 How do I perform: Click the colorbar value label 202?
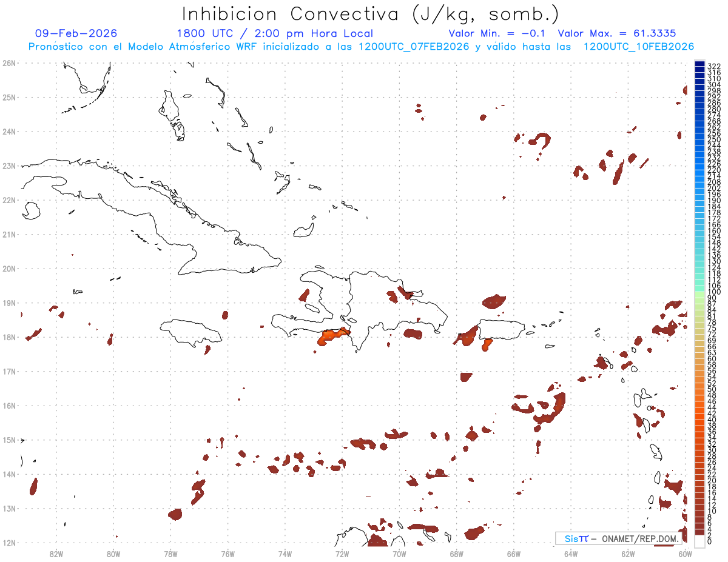pos(714,188)
